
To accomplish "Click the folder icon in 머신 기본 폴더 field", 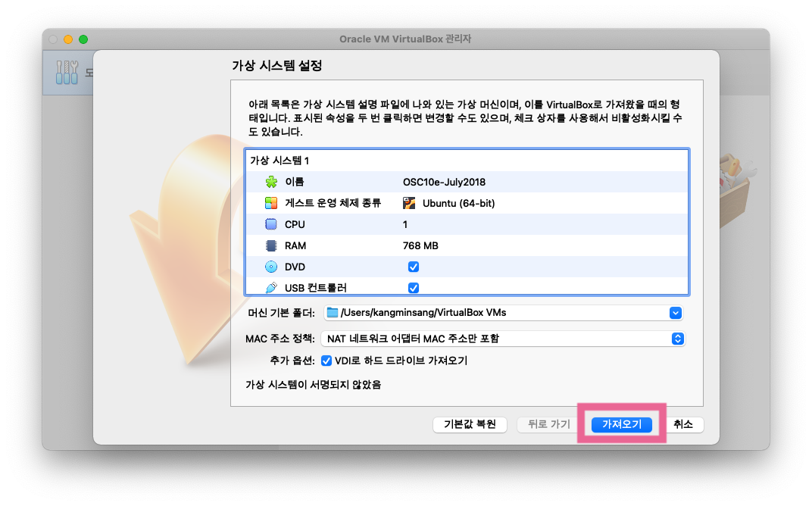I will tap(333, 312).
